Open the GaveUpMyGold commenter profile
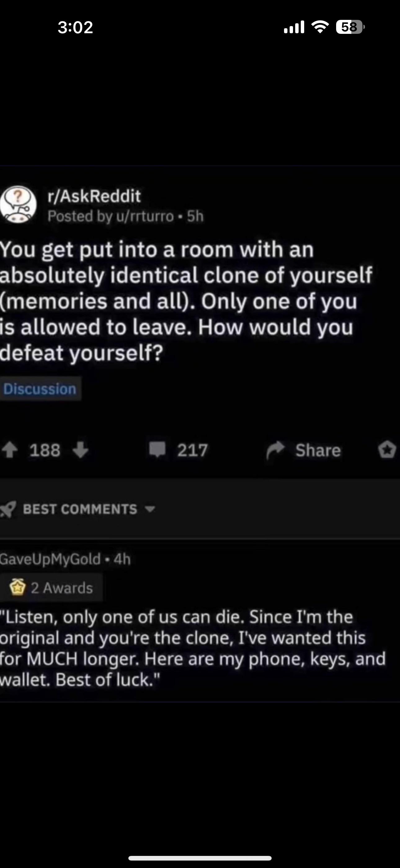This screenshot has width=400, height=868. [50, 559]
